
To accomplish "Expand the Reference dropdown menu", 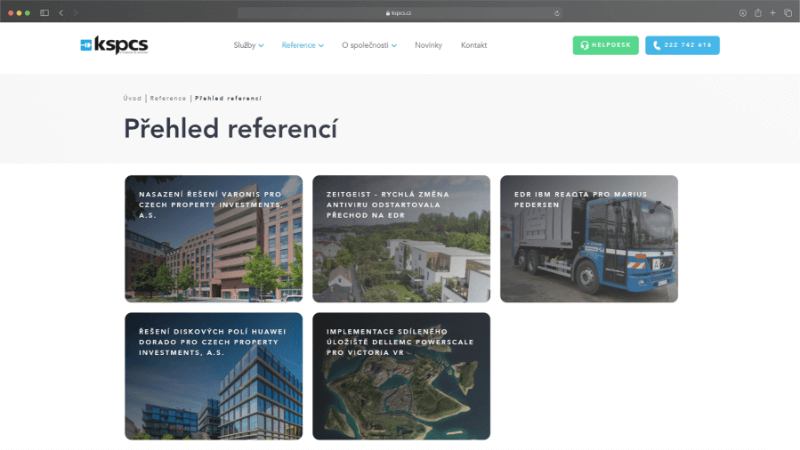I will pyautogui.click(x=302, y=45).
